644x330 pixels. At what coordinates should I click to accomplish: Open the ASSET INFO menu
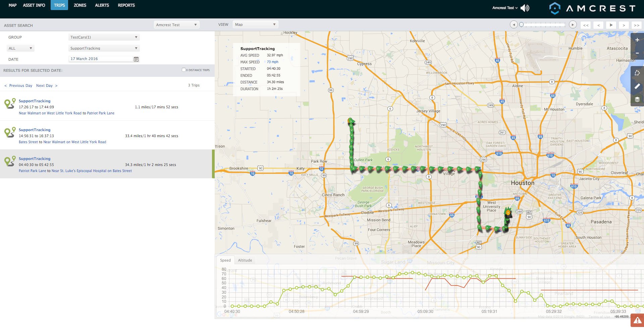(x=34, y=5)
